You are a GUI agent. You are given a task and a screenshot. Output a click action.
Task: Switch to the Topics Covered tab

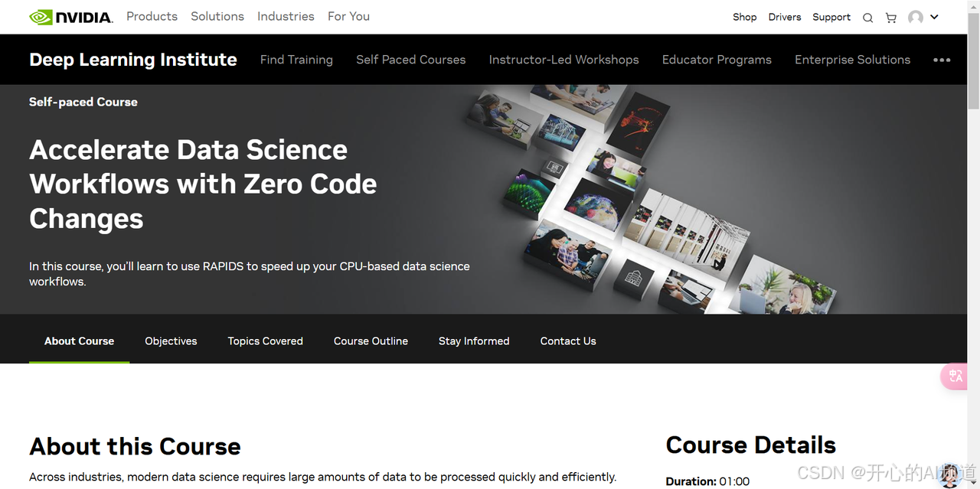pyautogui.click(x=265, y=341)
